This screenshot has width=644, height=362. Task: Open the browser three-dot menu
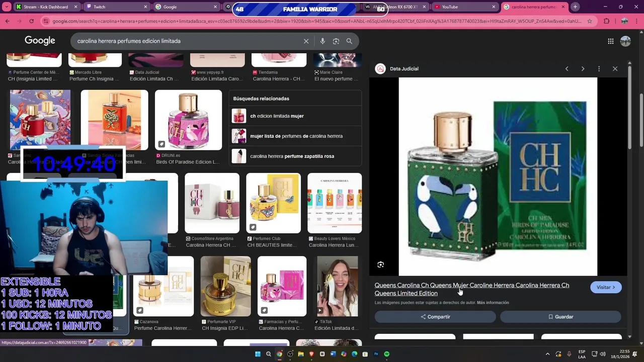point(637,21)
